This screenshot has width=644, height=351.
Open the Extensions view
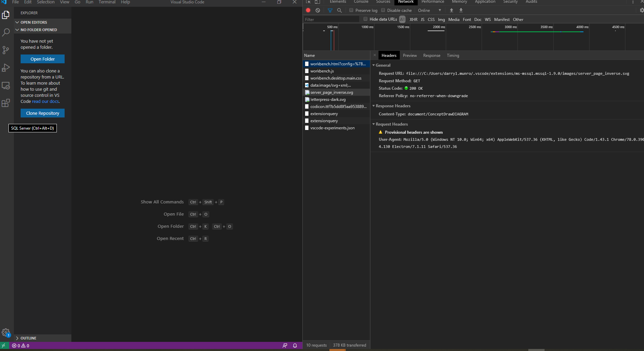(x=6, y=103)
